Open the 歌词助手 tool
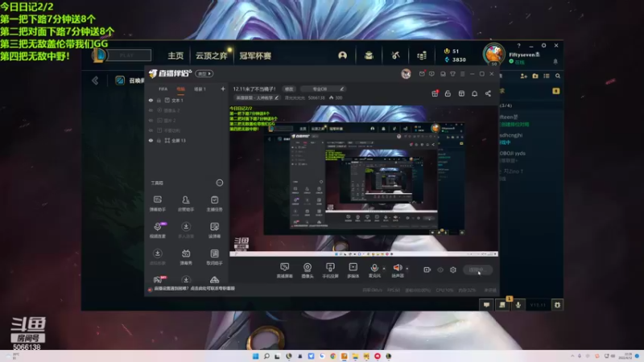Image resolution: width=644 pixels, height=362 pixels. (x=214, y=257)
